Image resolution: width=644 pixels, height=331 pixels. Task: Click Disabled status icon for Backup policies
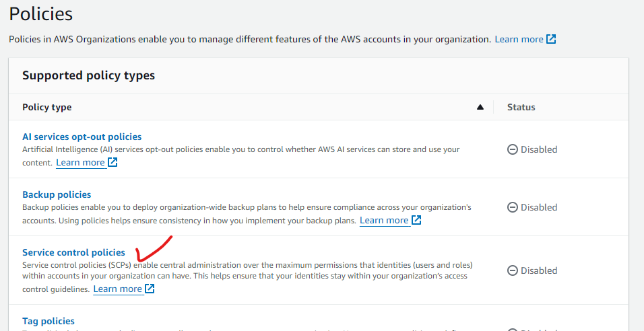pyautogui.click(x=512, y=207)
